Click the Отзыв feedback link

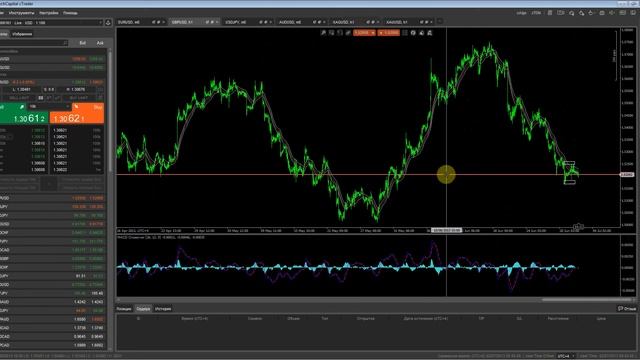[627, 309]
